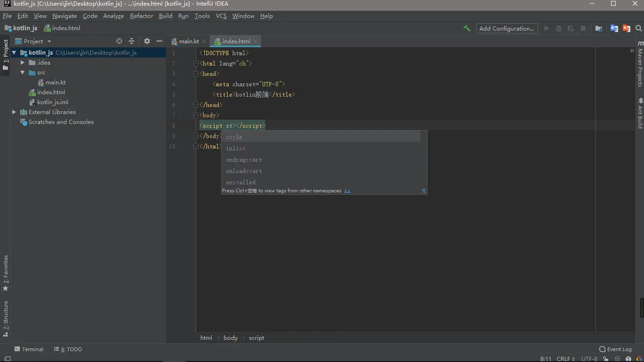Toggle the 6: TODO tool window
Image resolution: width=644 pixels, height=362 pixels.
tap(68, 349)
